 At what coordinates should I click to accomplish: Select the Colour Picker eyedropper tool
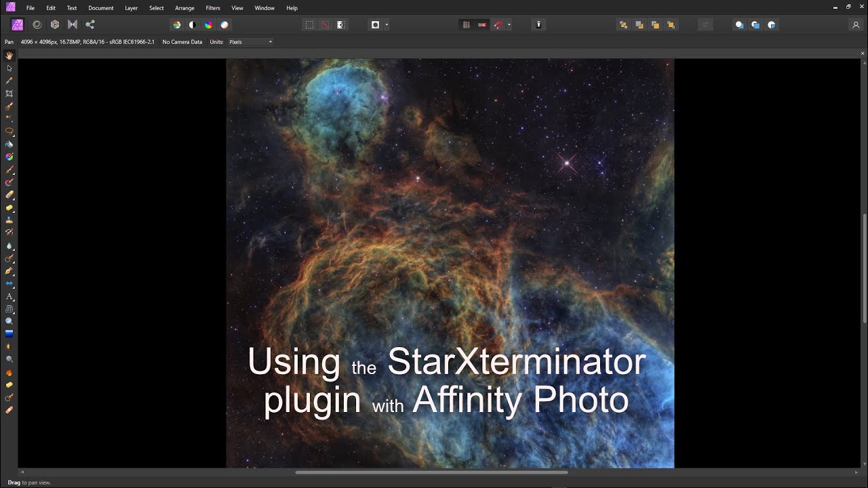coord(9,81)
